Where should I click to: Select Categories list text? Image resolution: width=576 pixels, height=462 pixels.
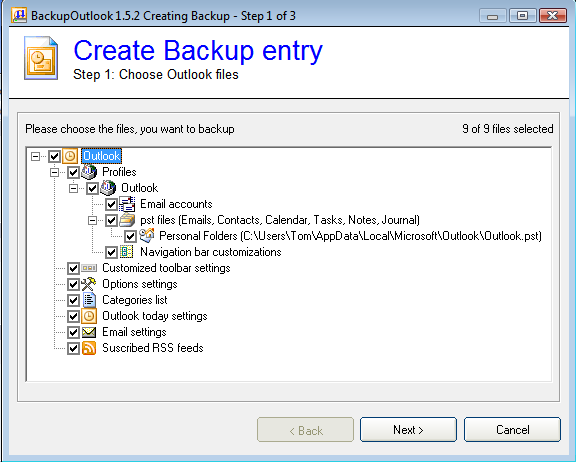pos(135,300)
